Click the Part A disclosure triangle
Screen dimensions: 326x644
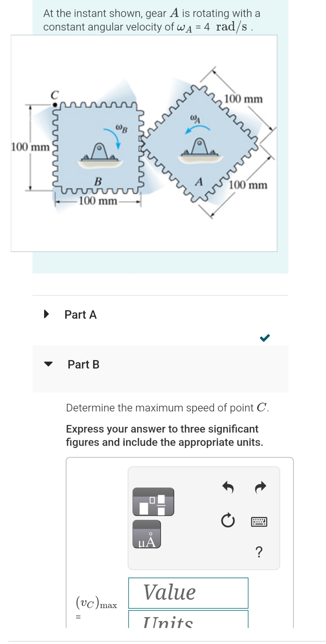click(x=47, y=314)
